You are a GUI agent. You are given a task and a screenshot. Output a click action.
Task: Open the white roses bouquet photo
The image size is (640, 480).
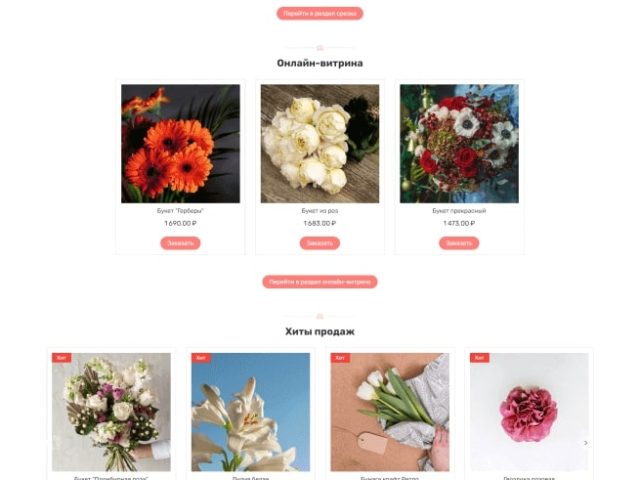coord(320,144)
